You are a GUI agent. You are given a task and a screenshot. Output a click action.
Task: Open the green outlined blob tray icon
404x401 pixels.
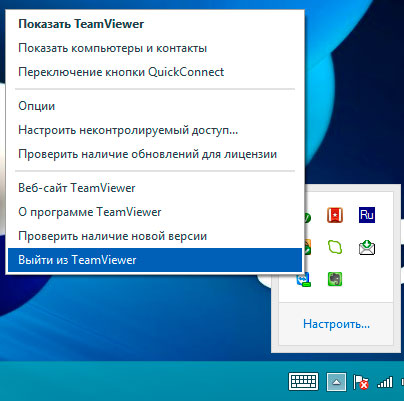(x=335, y=247)
